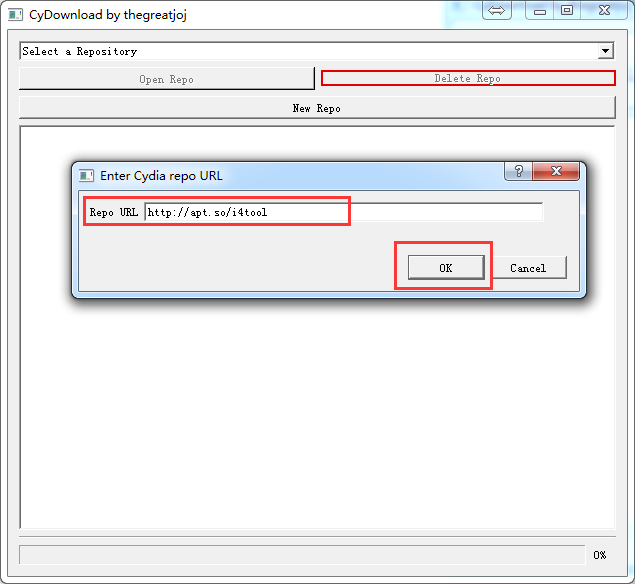This screenshot has width=635, height=584.
Task: Close the Enter Cydia repo URL dialog
Action: click(556, 171)
